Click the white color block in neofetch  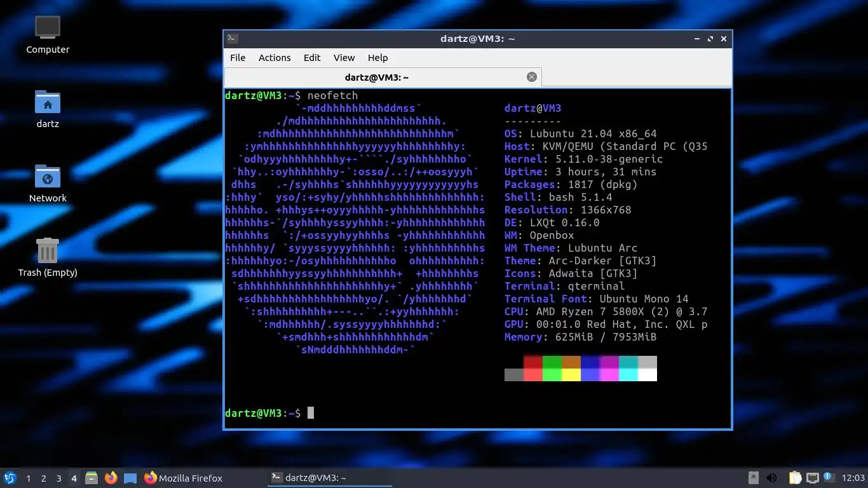(648, 375)
